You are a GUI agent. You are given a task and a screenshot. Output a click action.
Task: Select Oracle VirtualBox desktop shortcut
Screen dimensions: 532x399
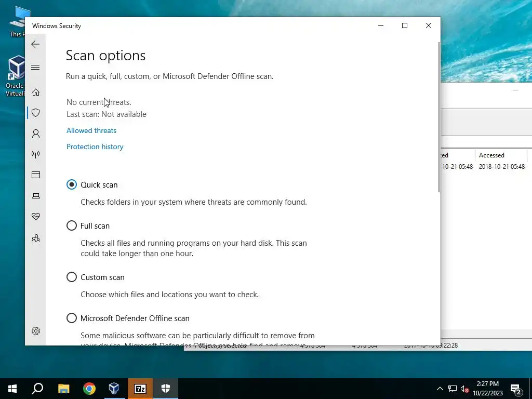[x=15, y=76]
